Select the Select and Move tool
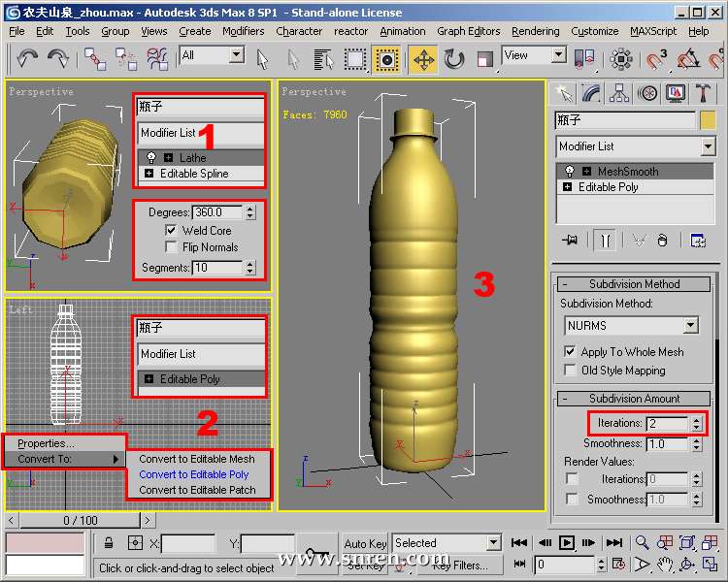Image resolution: width=728 pixels, height=582 pixels. click(x=423, y=59)
